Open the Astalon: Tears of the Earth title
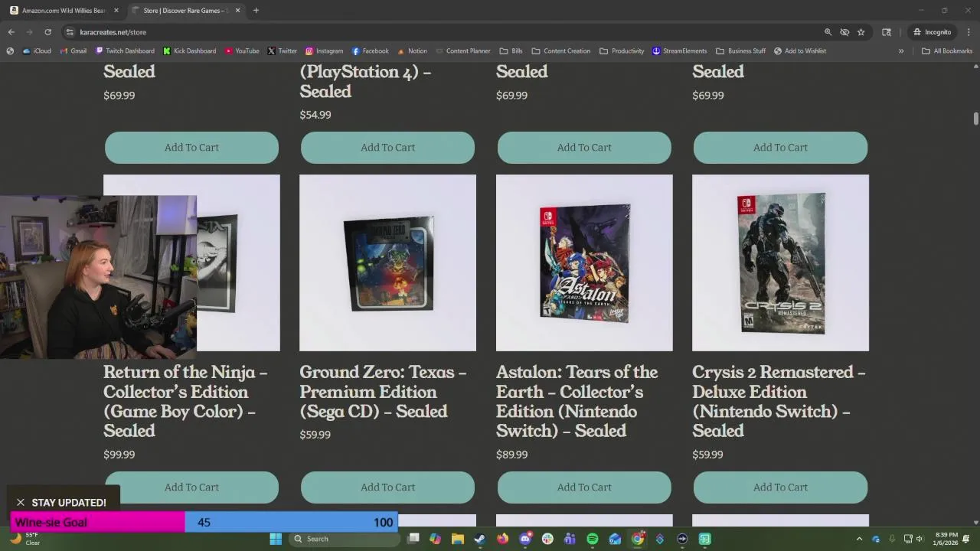Image resolution: width=980 pixels, height=551 pixels. click(x=577, y=401)
